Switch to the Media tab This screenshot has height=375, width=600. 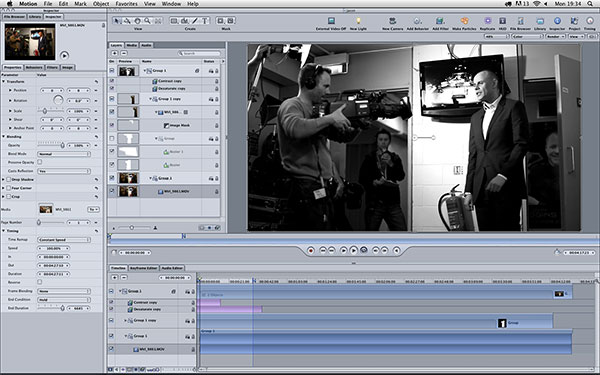[132, 45]
